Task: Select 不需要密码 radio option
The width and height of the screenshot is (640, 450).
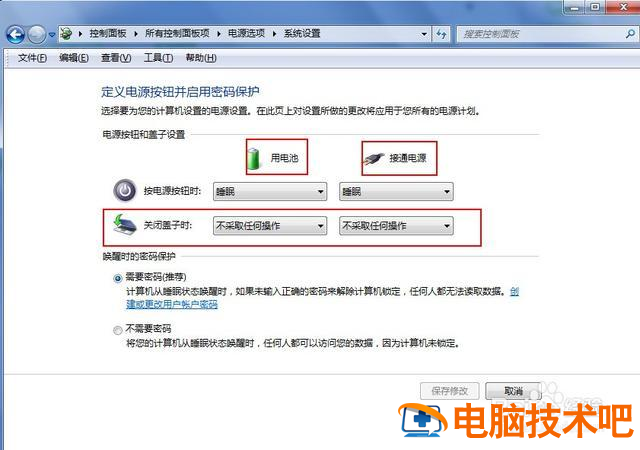Action: click(x=118, y=330)
